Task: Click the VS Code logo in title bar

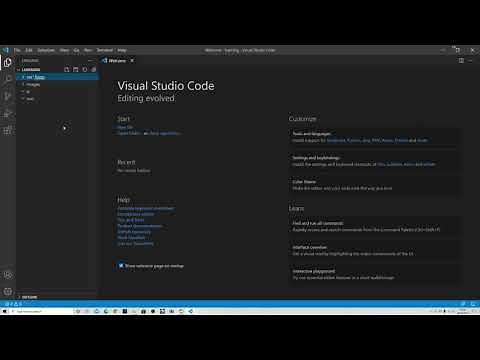Action: click(6, 50)
